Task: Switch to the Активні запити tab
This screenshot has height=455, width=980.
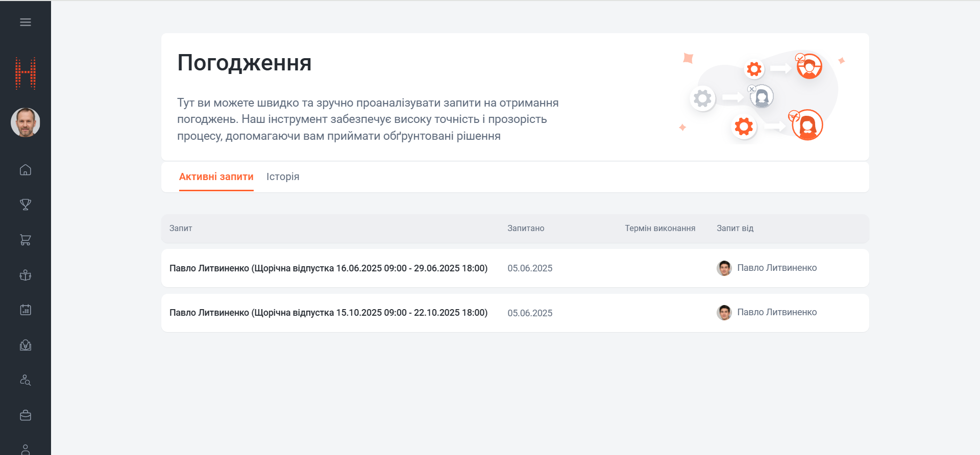Action: coord(216,176)
